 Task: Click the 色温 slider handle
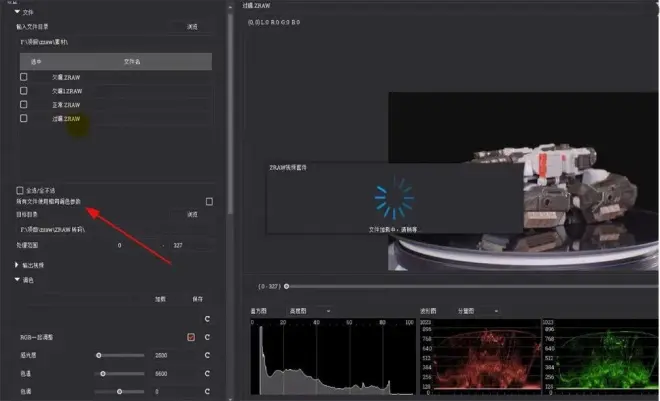coord(103,374)
